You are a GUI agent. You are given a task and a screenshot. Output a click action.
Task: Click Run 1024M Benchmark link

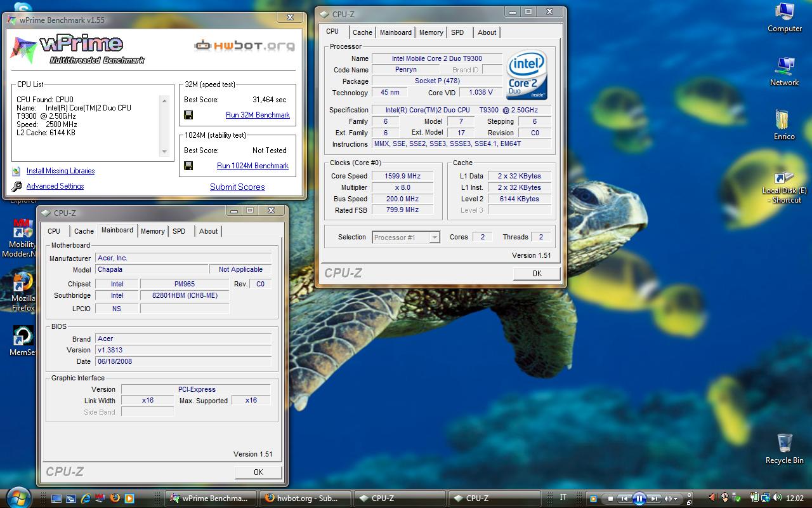click(252, 166)
